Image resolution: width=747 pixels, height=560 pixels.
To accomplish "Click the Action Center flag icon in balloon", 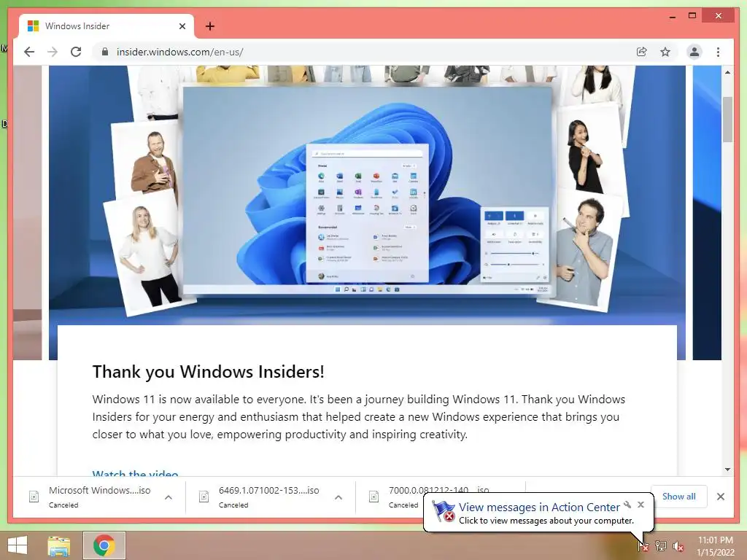I will click(443, 511).
